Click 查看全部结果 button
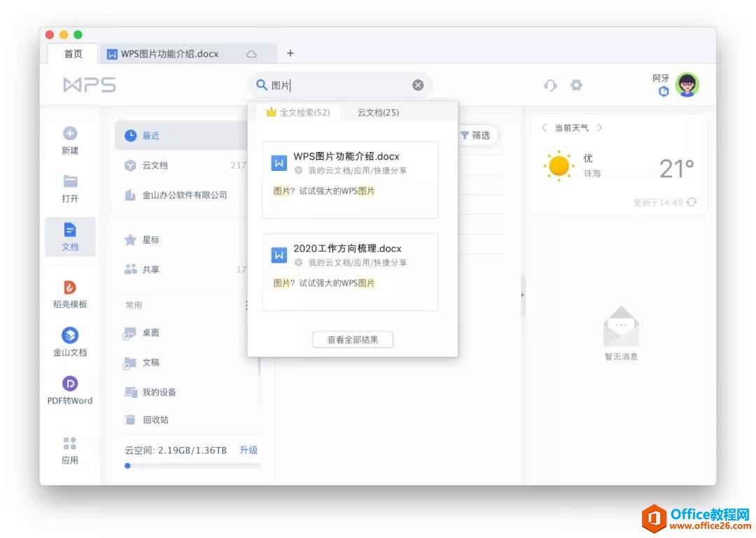 tap(352, 340)
